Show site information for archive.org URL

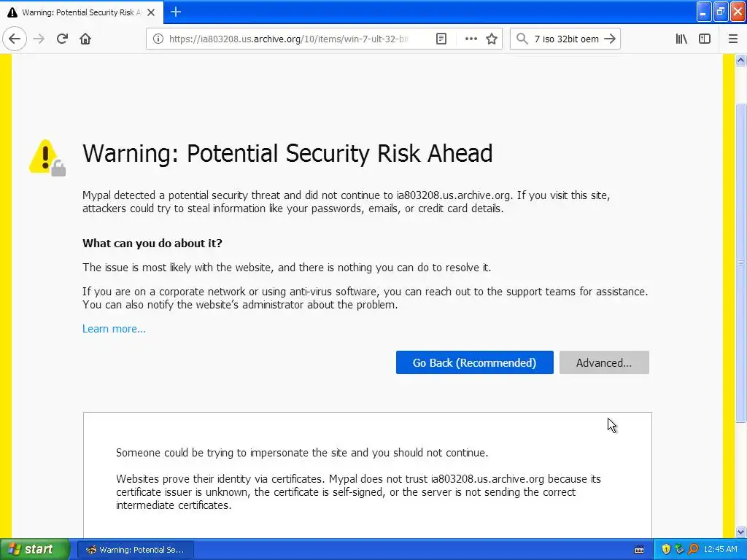pyautogui.click(x=158, y=39)
